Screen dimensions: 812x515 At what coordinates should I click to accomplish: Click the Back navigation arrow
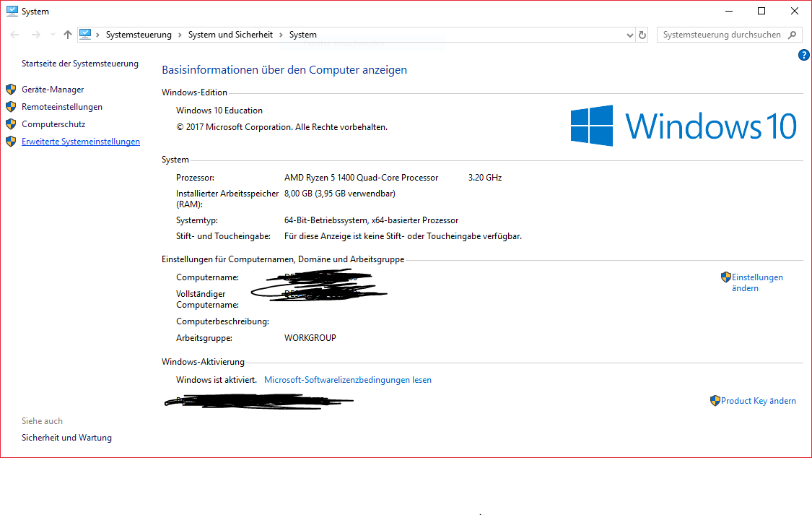pyautogui.click(x=14, y=35)
